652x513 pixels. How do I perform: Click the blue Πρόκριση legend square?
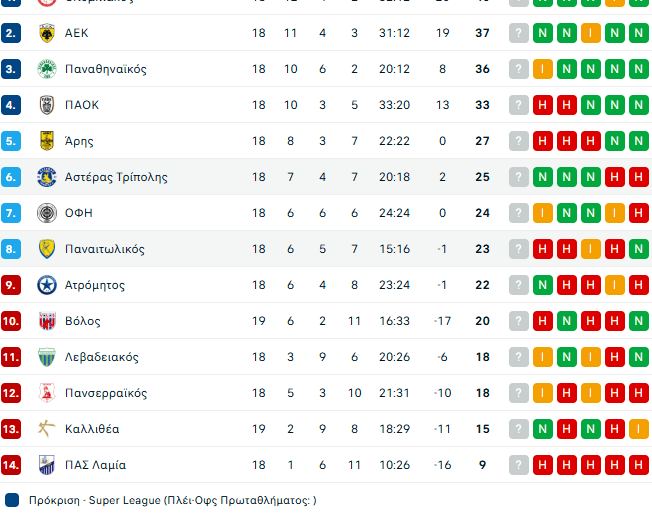[11, 499]
